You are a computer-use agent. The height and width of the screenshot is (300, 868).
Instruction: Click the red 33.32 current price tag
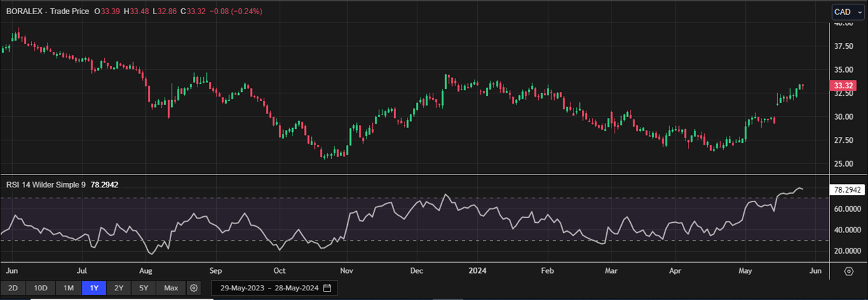click(842, 86)
